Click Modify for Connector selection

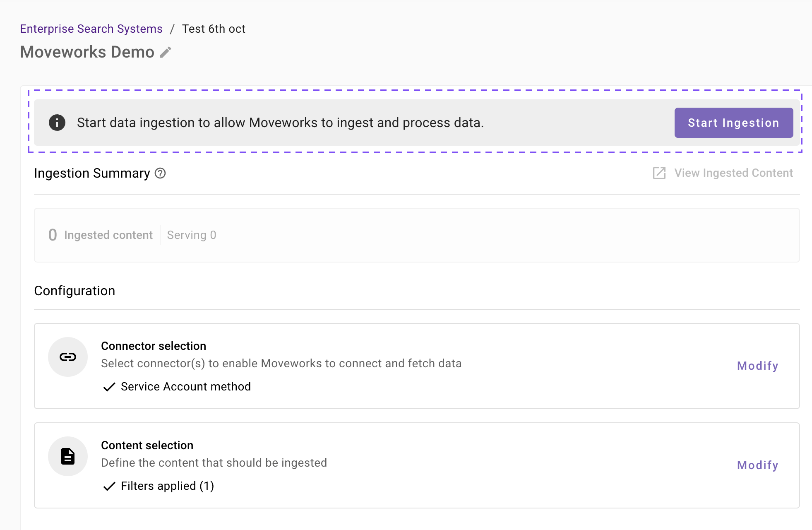pos(757,366)
